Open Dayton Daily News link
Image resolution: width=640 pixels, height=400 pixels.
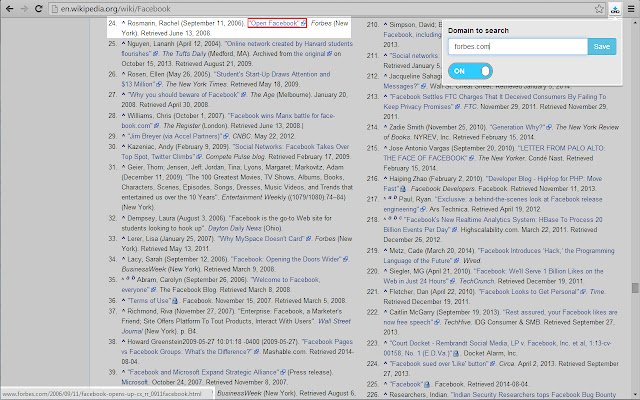coord(234,229)
